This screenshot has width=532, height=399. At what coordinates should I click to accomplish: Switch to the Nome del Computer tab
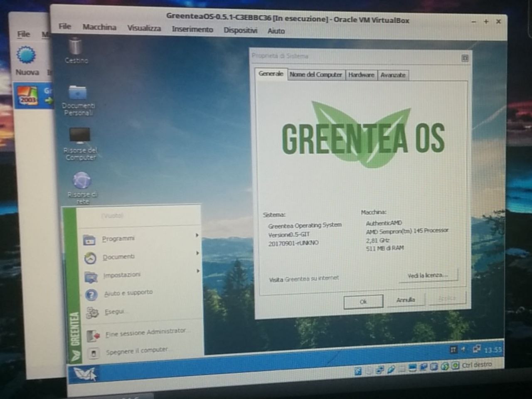[316, 74]
